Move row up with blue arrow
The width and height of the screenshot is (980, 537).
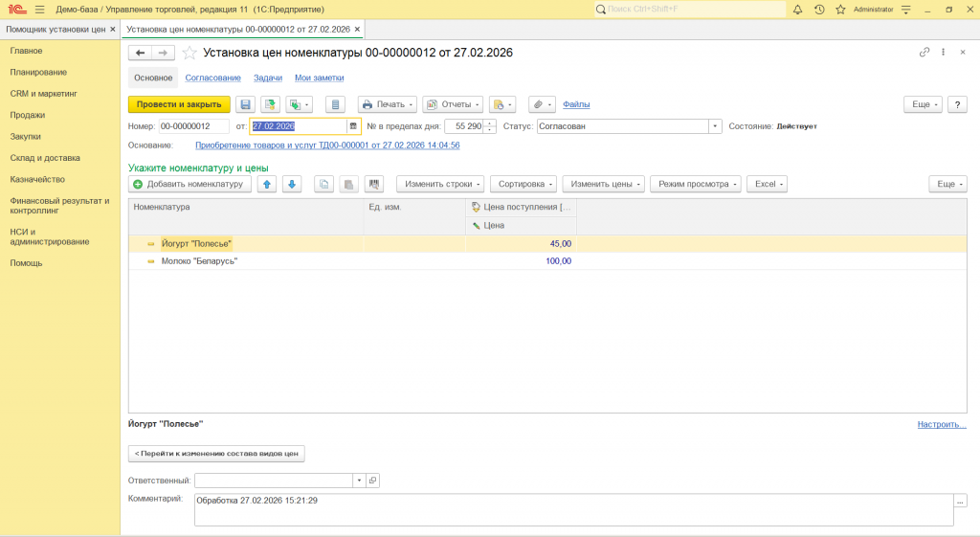[x=267, y=184]
